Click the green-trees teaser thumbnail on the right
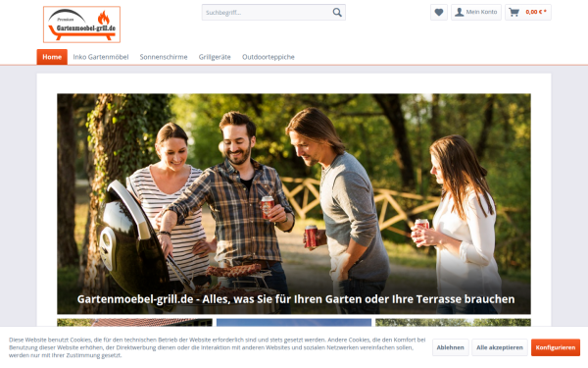This screenshot has height=368, width=588. pos(453,322)
